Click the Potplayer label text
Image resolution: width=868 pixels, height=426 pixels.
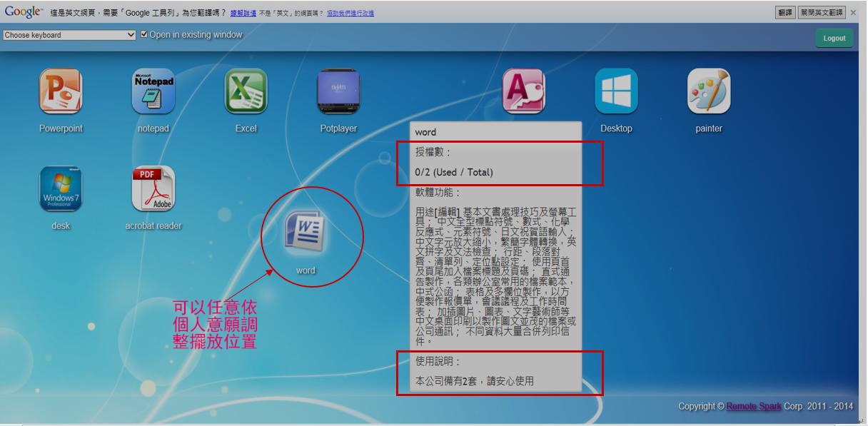coord(338,128)
